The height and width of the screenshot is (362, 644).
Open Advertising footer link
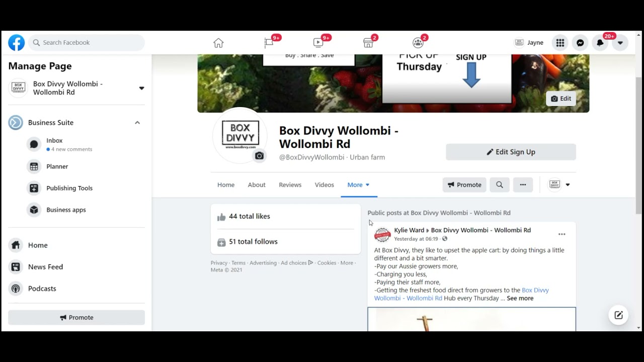click(x=263, y=263)
